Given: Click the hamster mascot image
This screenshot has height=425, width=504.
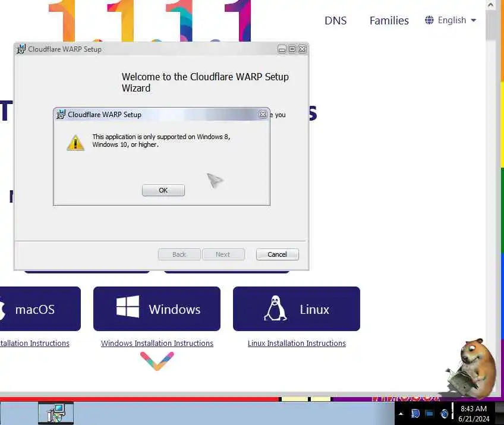Looking at the screenshot, I should point(470,368).
